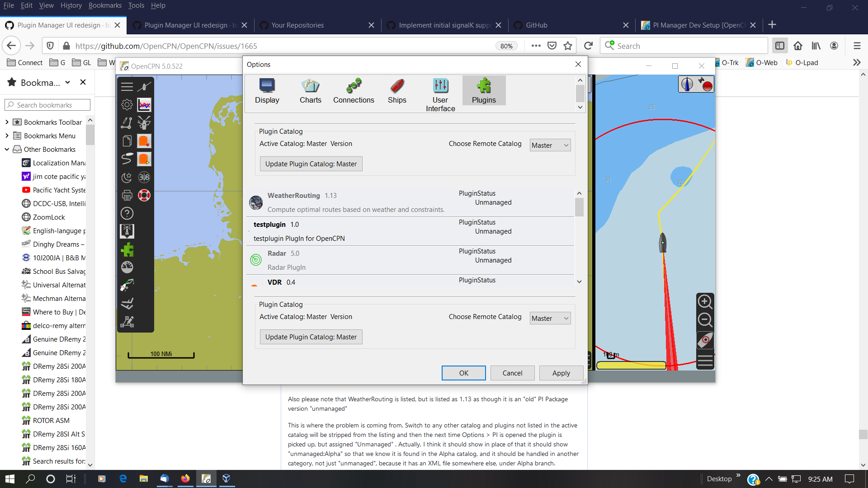Select the WeatherRouting plugin entry
Viewport: 868px width, 488px height.
tap(410, 202)
